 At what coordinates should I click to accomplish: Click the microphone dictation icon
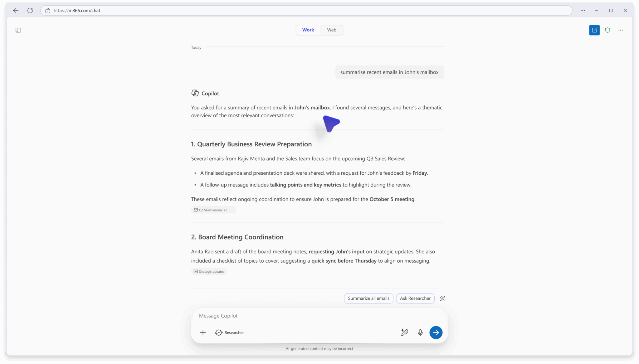point(420,332)
